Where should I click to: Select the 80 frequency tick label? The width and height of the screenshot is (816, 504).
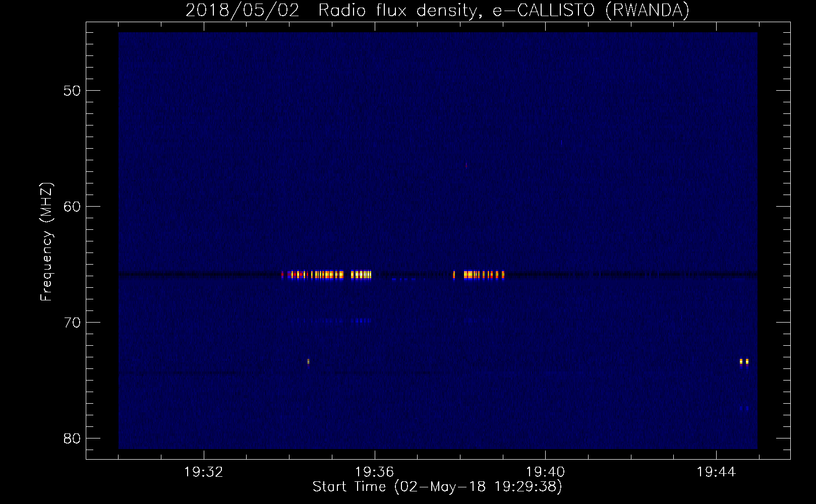[72, 438]
